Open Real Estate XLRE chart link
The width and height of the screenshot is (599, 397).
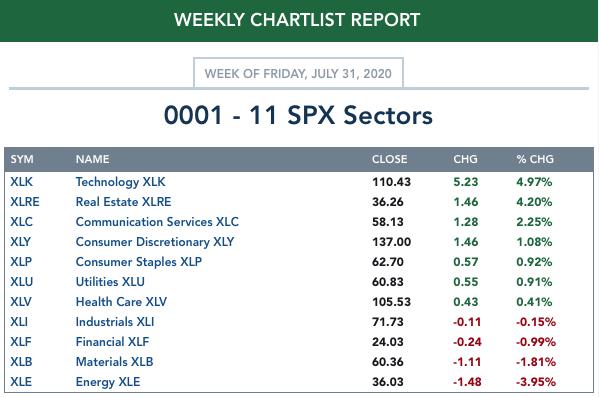(x=123, y=202)
